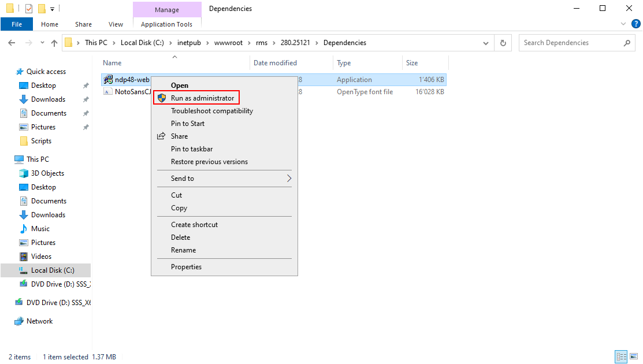Click the Network icon in sidebar

(x=19, y=321)
